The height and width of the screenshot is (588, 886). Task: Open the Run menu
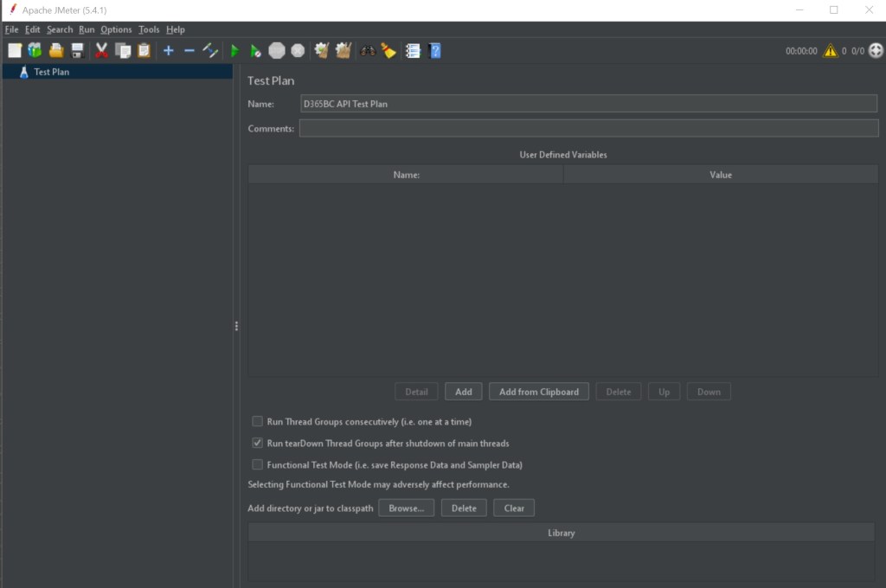pyautogui.click(x=86, y=29)
